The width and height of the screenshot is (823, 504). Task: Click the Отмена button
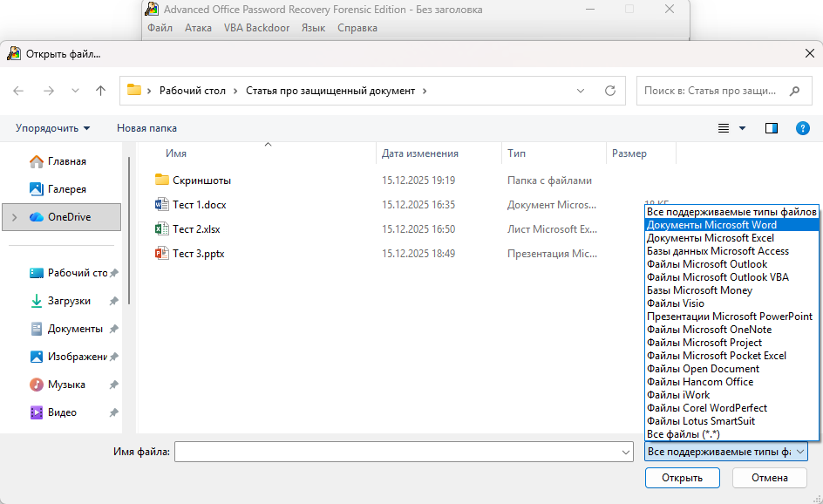(770, 478)
